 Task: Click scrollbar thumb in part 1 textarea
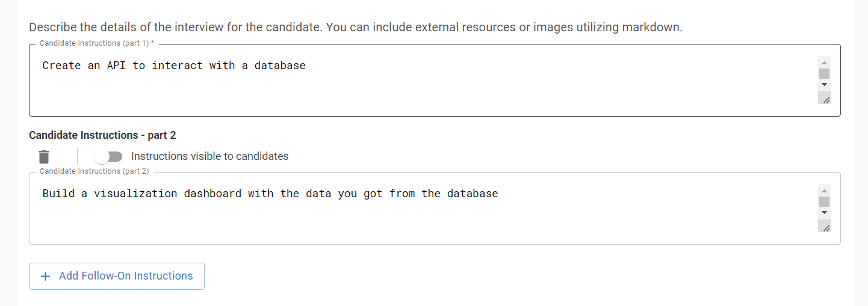(x=825, y=74)
